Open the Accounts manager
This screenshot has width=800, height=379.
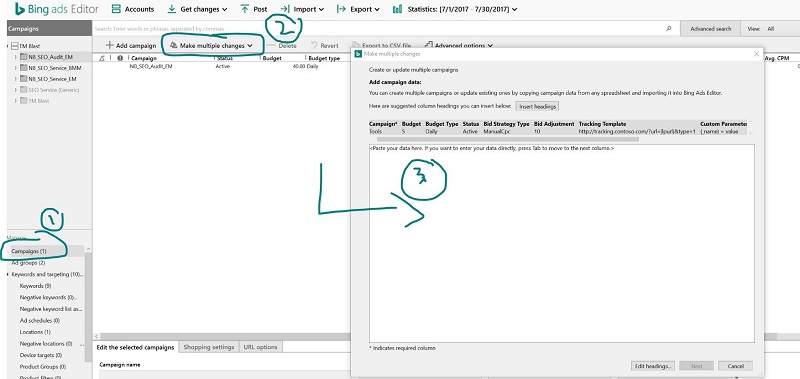[x=132, y=9]
